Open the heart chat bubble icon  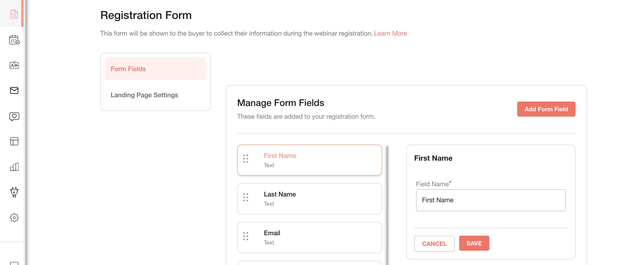point(14,117)
